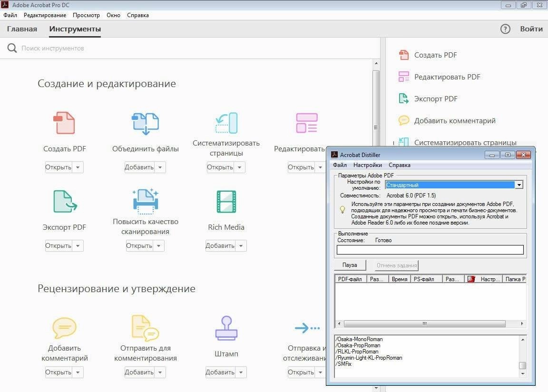Open Справка menu in Acrobat Distiller
The image size is (548, 392).
point(400,165)
